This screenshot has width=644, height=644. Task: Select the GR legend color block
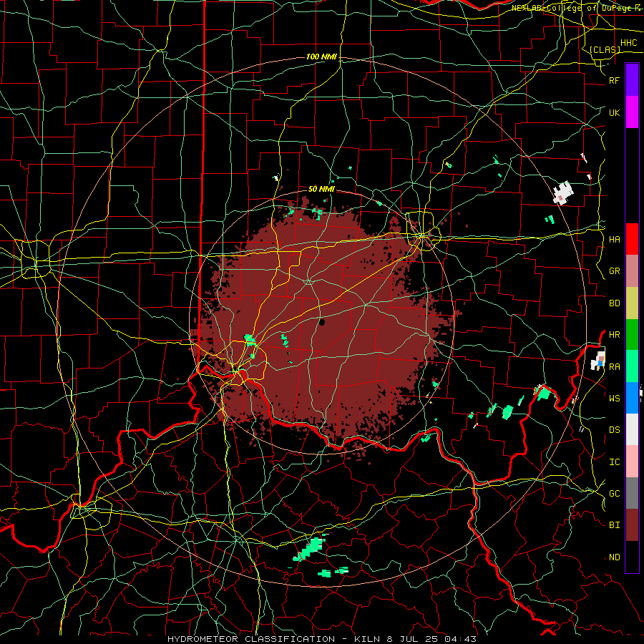[632, 271]
